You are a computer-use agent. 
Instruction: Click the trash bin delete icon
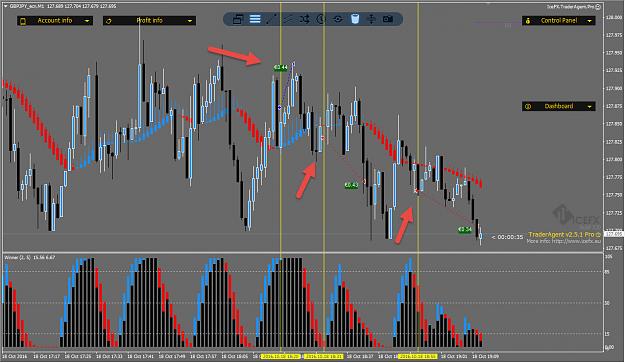tap(355, 19)
